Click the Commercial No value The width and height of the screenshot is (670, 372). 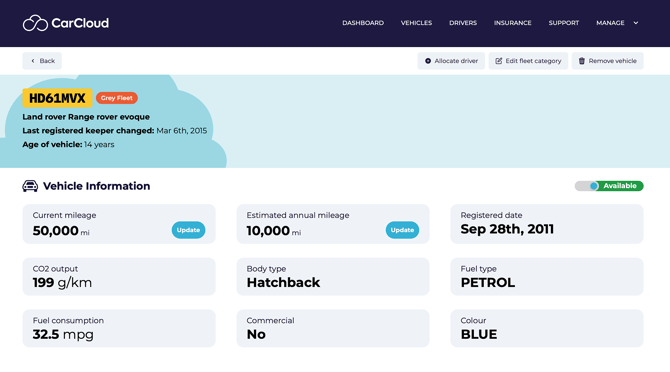coord(256,334)
